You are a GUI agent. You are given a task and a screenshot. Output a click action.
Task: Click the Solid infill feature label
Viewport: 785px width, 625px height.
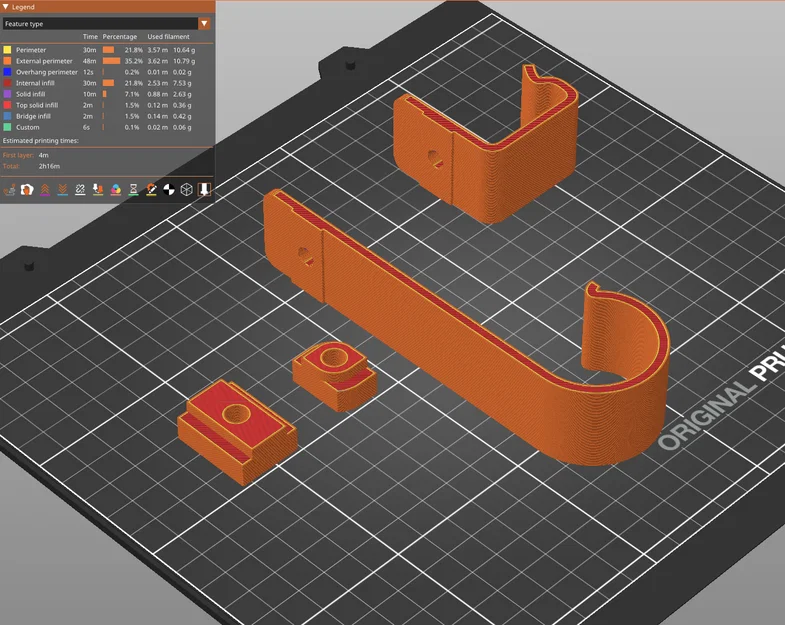coord(30,94)
